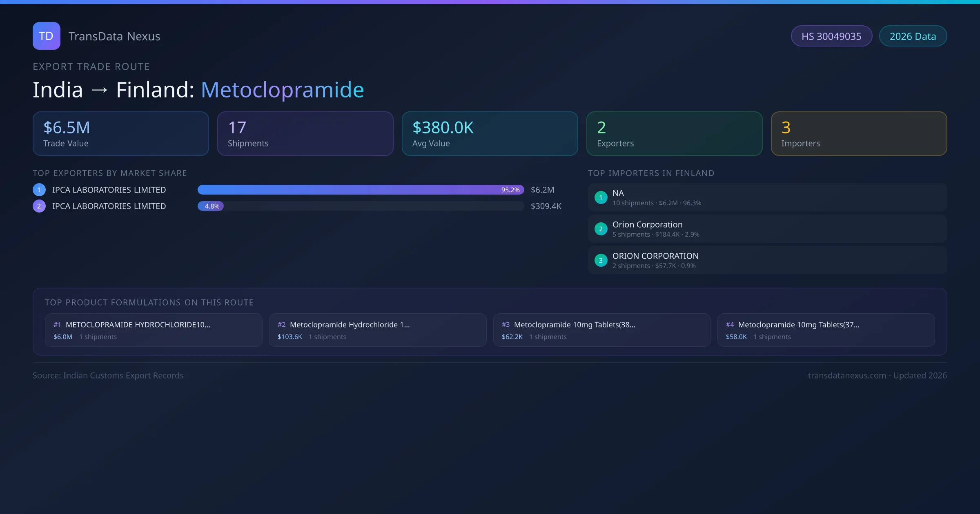Image resolution: width=980 pixels, height=514 pixels.
Task: Click the TD logo icon
Action: tap(46, 36)
